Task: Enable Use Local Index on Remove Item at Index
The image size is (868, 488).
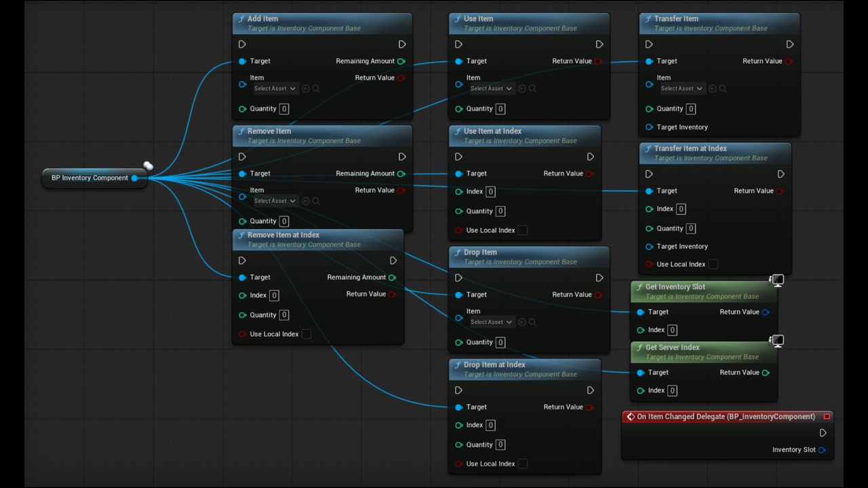Action: point(307,333)
